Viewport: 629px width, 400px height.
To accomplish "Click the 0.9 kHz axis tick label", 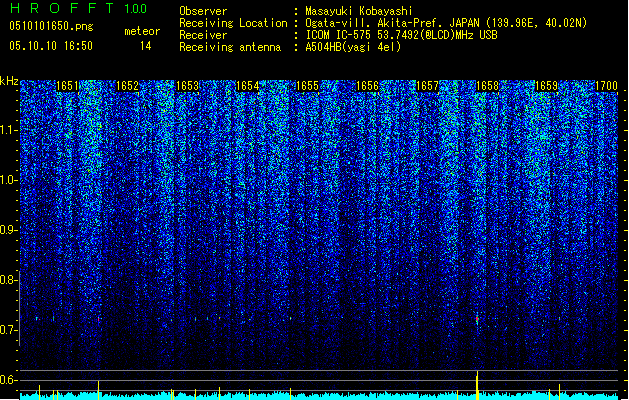I will (9, 230).
